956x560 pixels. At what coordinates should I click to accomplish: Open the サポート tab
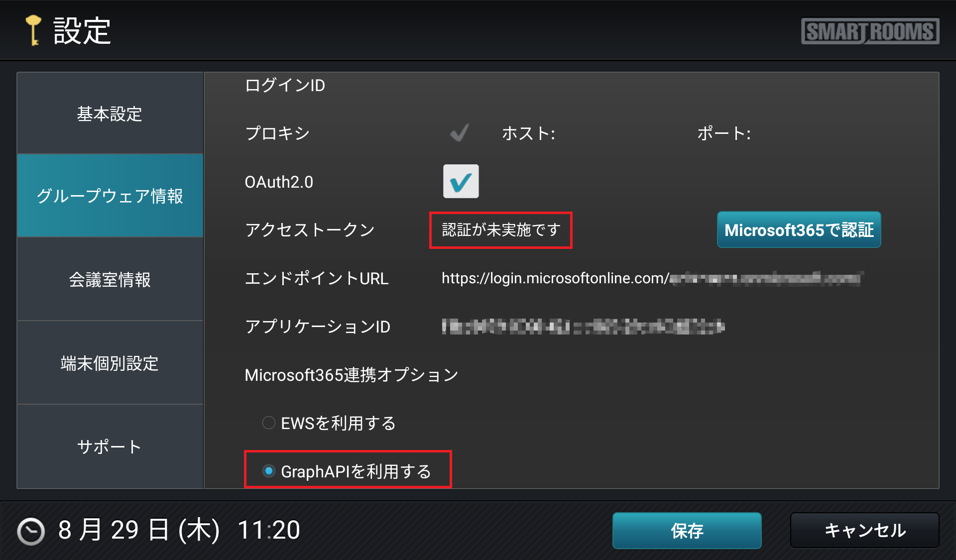[110, 447]
